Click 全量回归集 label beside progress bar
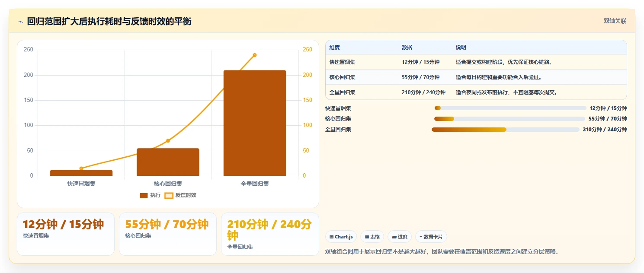 click(x=338, y=130)
